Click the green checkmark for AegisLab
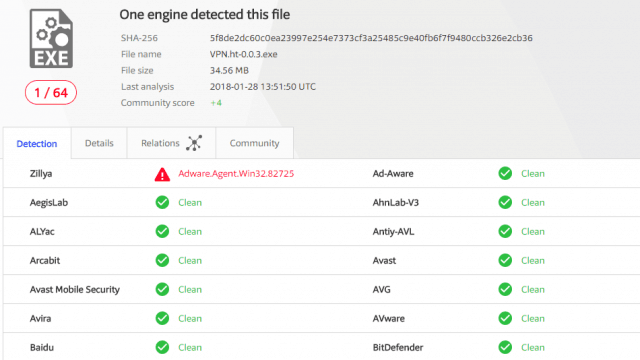This screenshot has width=640, height=360. 162,202
